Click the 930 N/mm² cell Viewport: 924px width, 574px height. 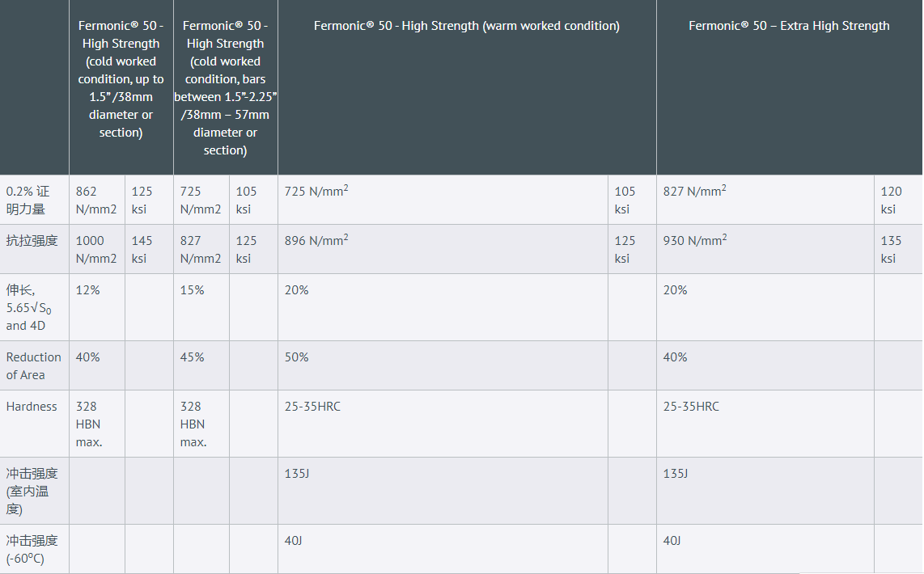(x=694, y=240)
